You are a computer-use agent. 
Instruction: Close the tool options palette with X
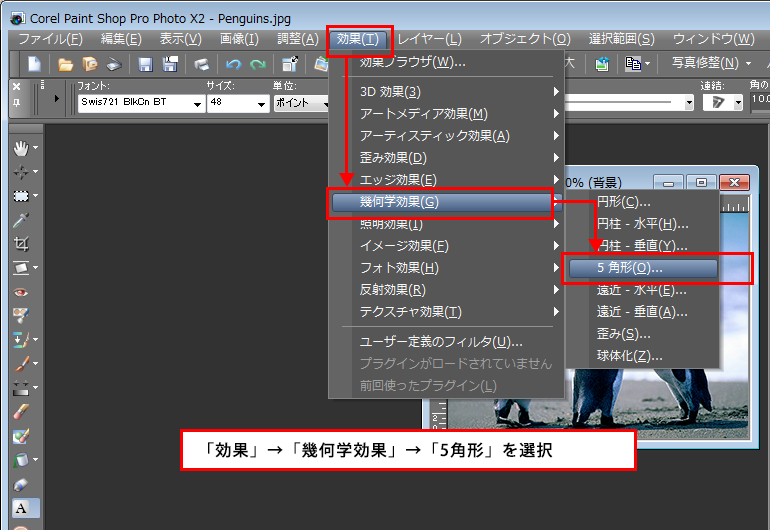pyautogui.click(x=17, y=86)
